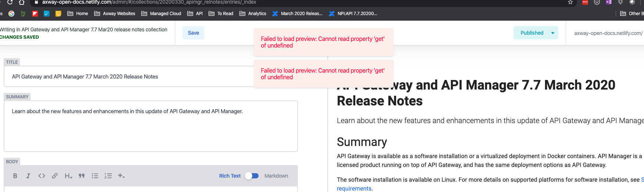Open the OneNote clipper extension
The width and height of the screenshot is (644, 192).
coord(609,2)
